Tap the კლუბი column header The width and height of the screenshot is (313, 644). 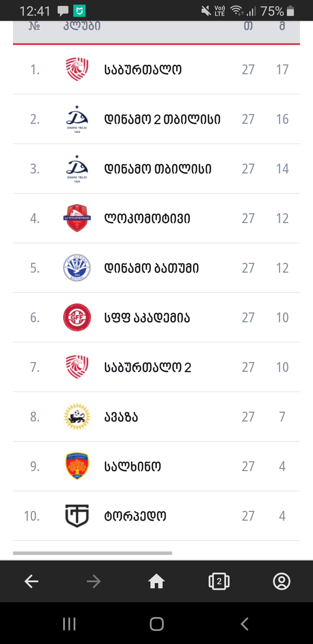pyautogui.click(x=82, y=27)
